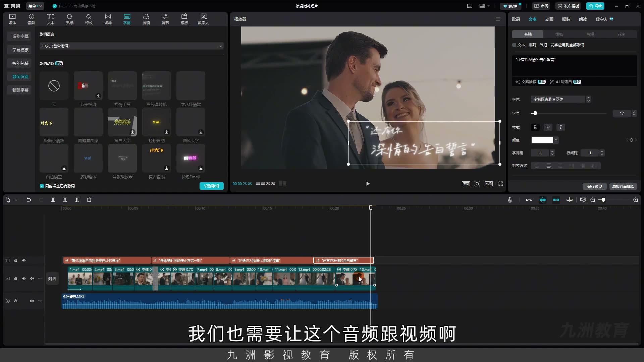
Task: Click the 保存预设 button
Action: [x=594, y=186]
